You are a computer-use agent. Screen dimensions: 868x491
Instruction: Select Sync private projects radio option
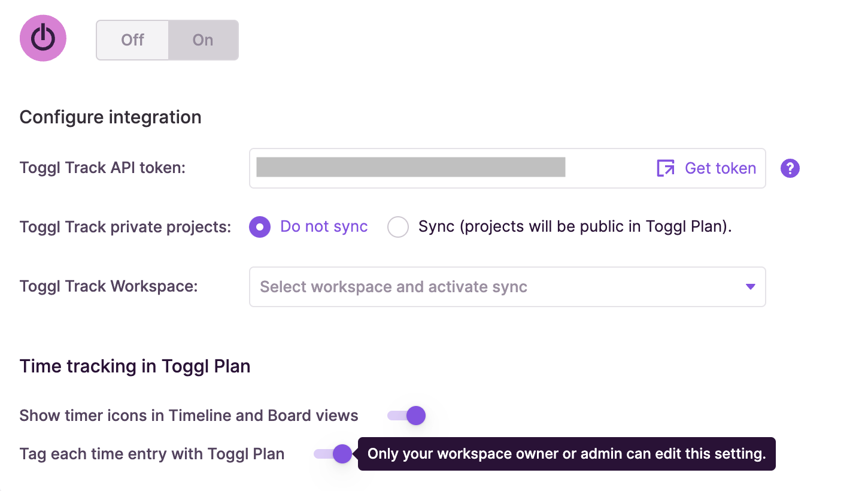click(398, 227)
